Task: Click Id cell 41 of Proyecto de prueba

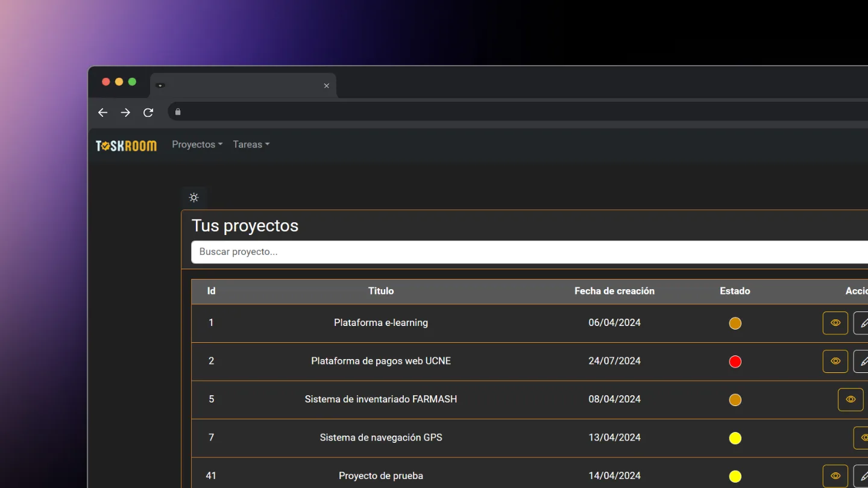Action: (211, 476)
